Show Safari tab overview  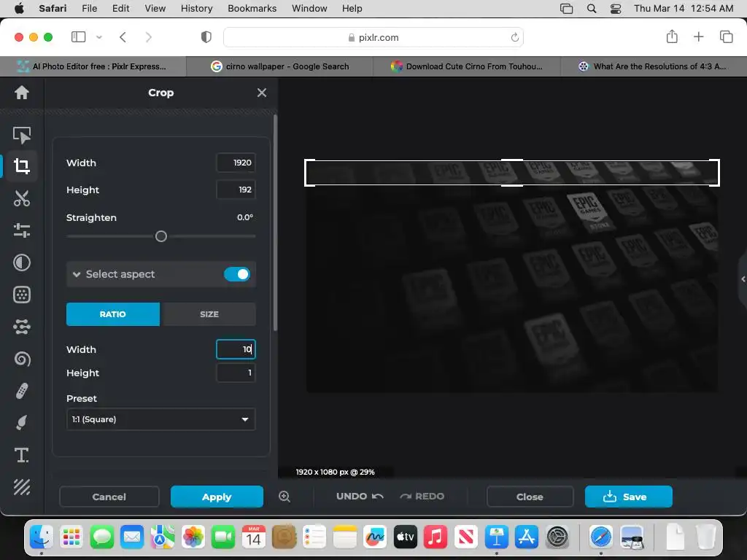pos(726,36)
